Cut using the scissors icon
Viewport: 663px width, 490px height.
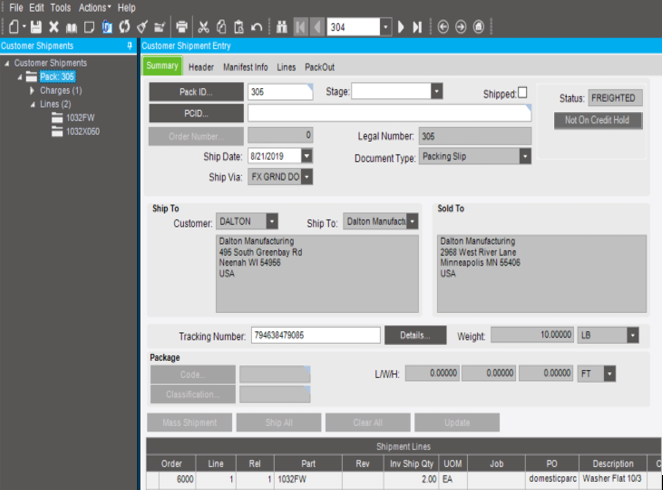pos(203,27)
